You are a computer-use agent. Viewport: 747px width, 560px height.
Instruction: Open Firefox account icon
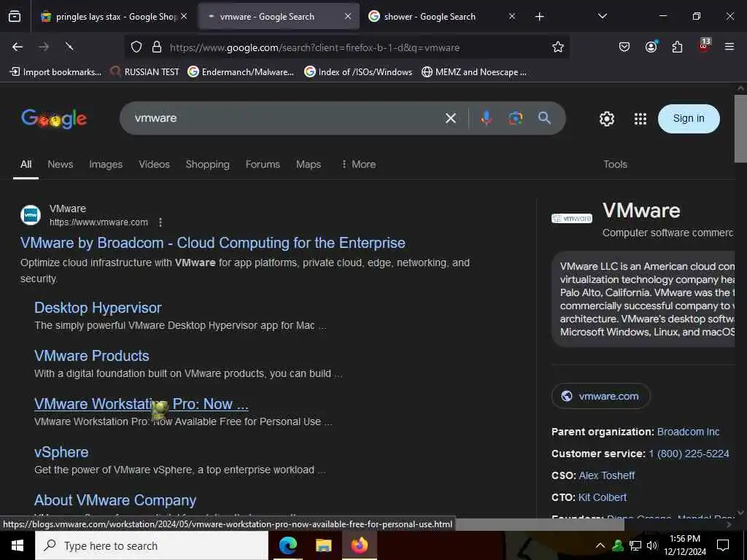tap(651, 47)
